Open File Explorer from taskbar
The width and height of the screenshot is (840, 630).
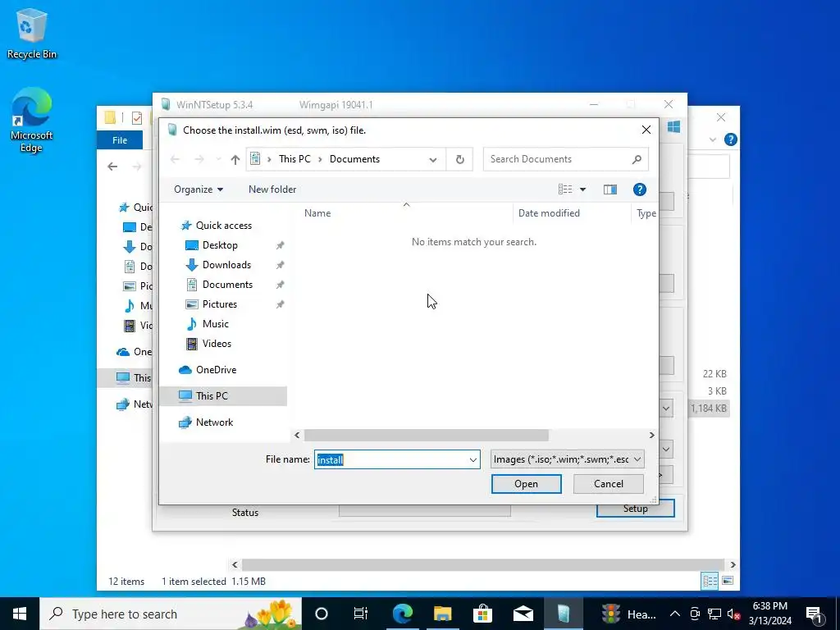tap(442, 614)
